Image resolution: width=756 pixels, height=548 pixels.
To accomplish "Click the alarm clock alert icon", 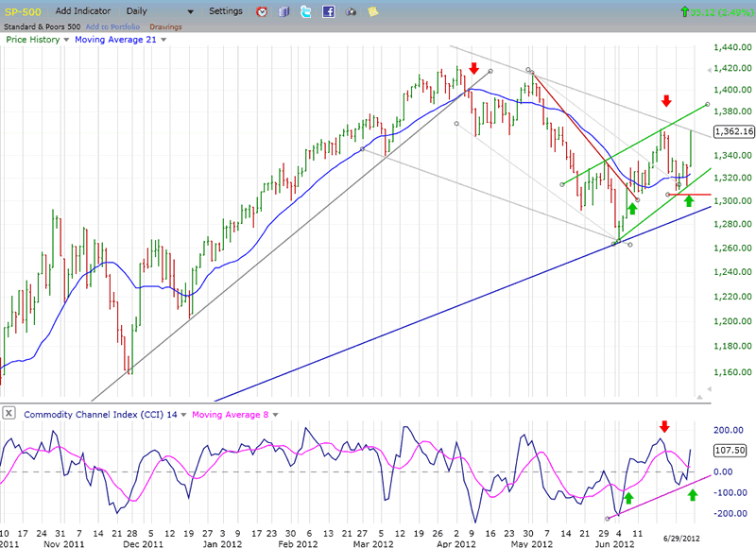I will [262, 12].
